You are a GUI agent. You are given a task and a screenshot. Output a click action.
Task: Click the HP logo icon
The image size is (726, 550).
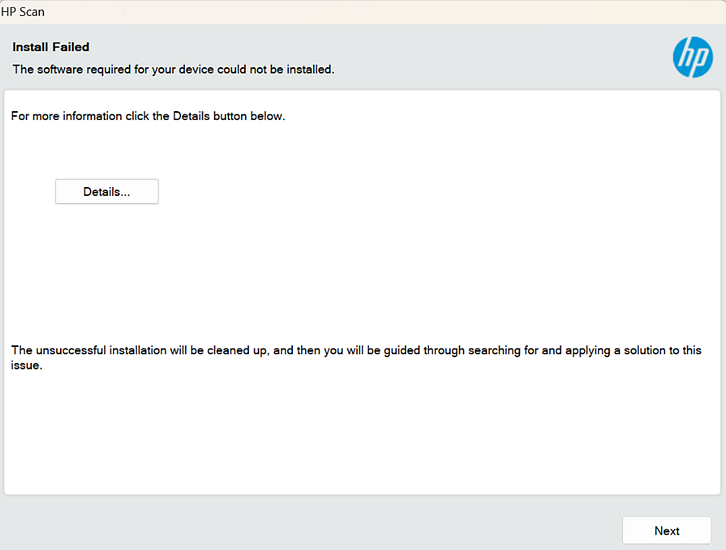[692, 57]
